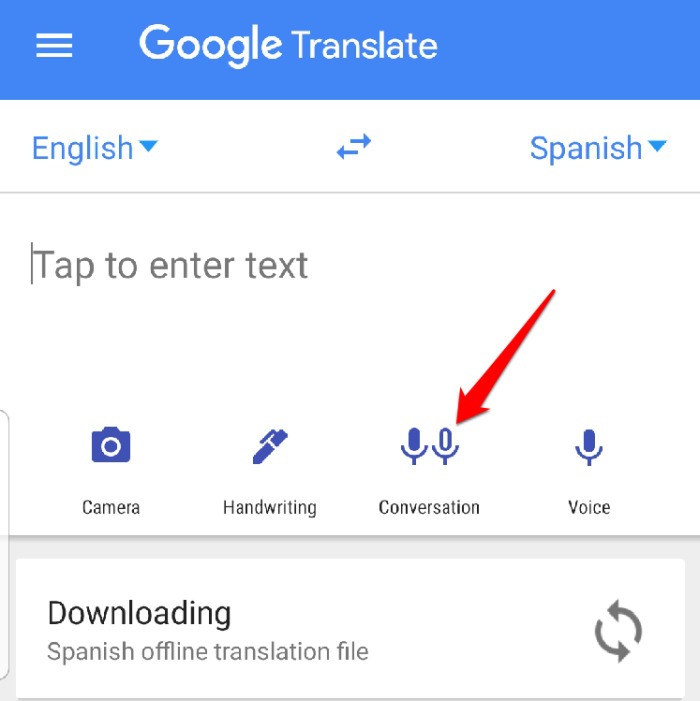Image resolution: width=700 pixels, height=701 pixels.
Task: Choose target language via Spanish label
Action: [586, 148]
